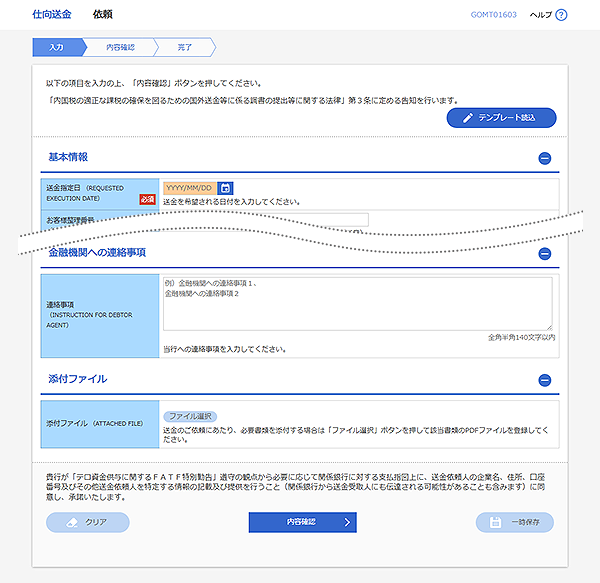Image resolution: width=600 pixels, height=583 pixels.
Task: Click the ヘルプ link text
Action: coord(541,15)
